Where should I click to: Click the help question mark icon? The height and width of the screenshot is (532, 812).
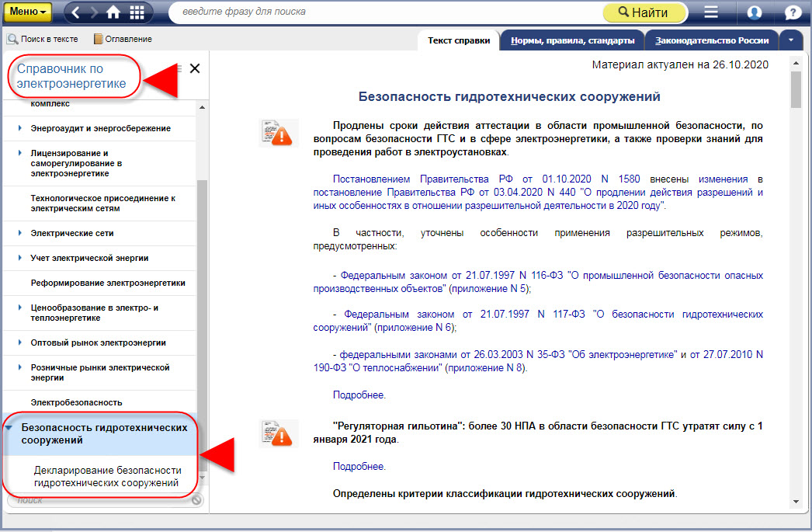point(793,12)
